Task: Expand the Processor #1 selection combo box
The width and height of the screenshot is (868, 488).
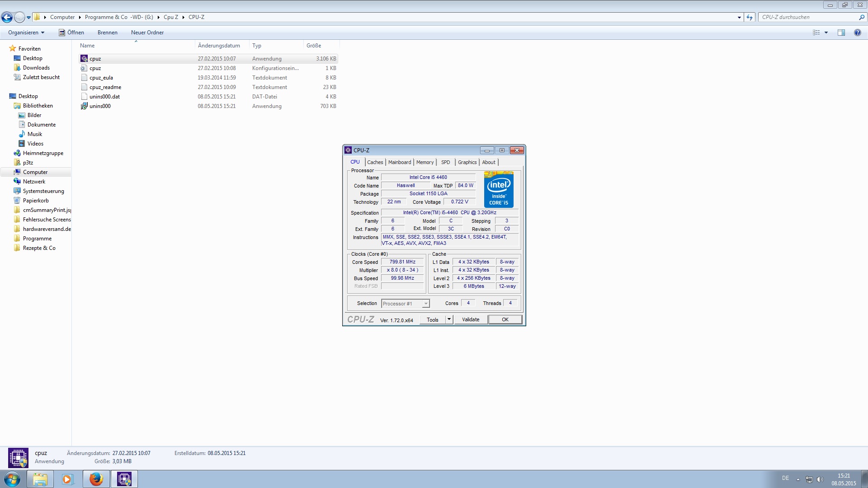Action: 425,304
